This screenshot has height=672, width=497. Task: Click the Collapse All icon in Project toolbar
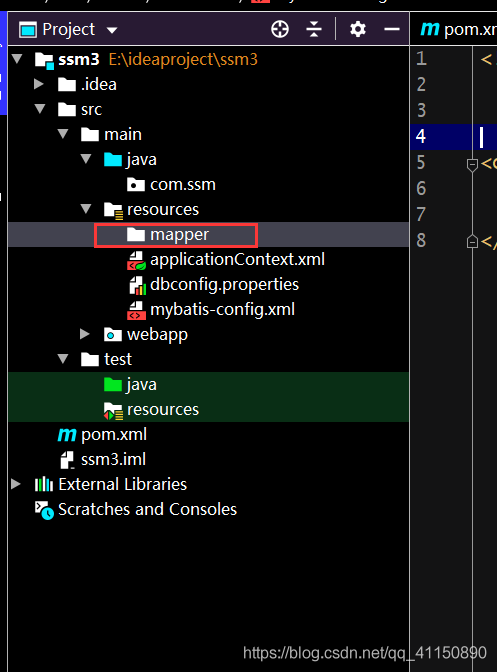tap(314, 29)
